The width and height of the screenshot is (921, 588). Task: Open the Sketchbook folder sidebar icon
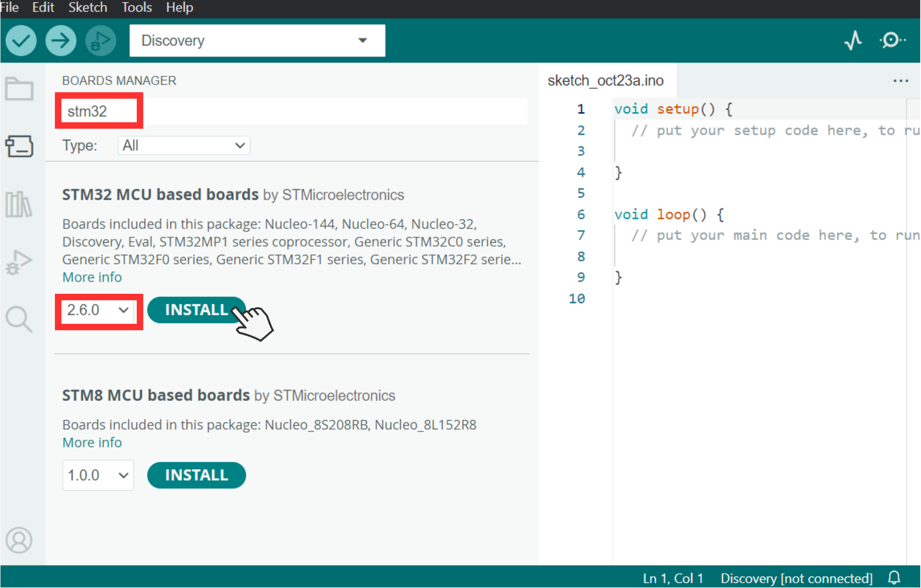(19, 89)
